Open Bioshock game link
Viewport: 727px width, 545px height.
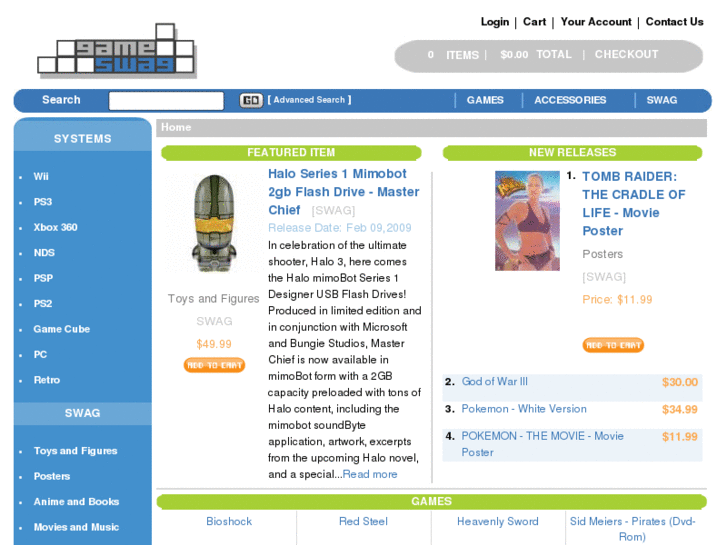coord(229,521)
